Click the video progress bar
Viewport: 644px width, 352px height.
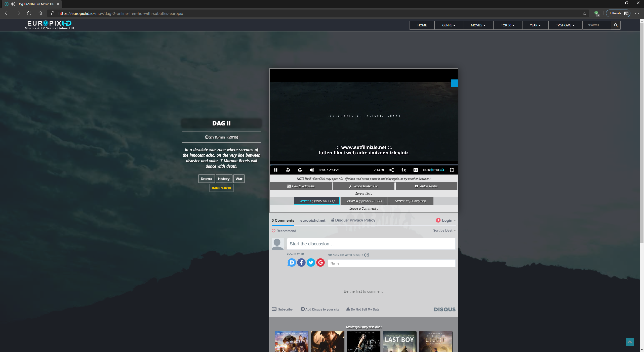coord(364,165)
